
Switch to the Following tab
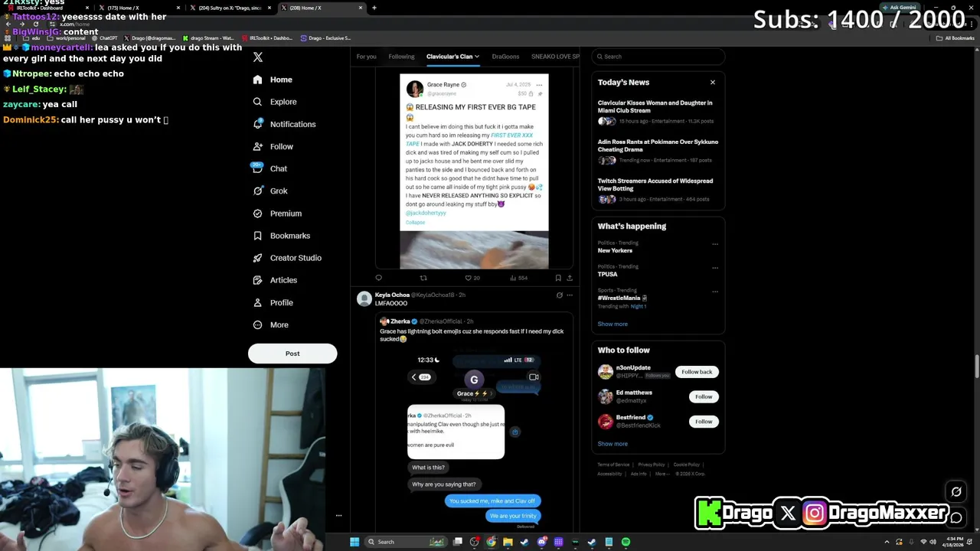(x=401, y=57)
